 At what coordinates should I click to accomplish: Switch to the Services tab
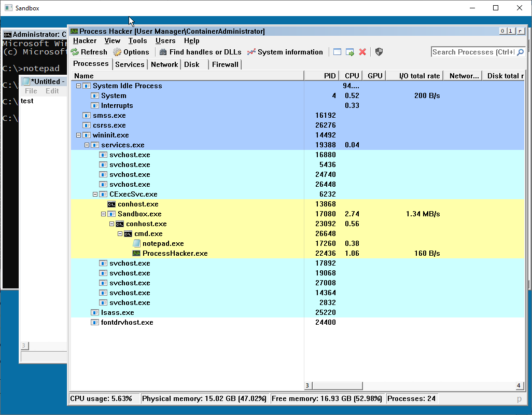[130, 64]
